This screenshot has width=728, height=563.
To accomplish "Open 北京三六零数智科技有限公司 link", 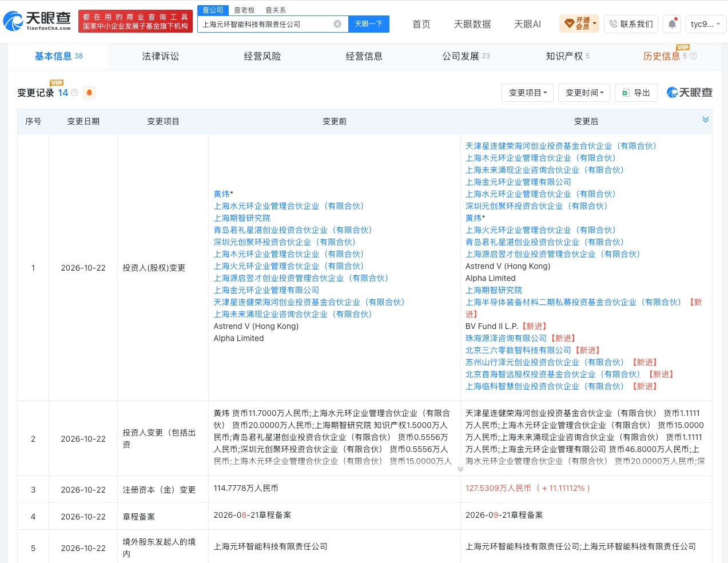I will (x=518, y=350).
